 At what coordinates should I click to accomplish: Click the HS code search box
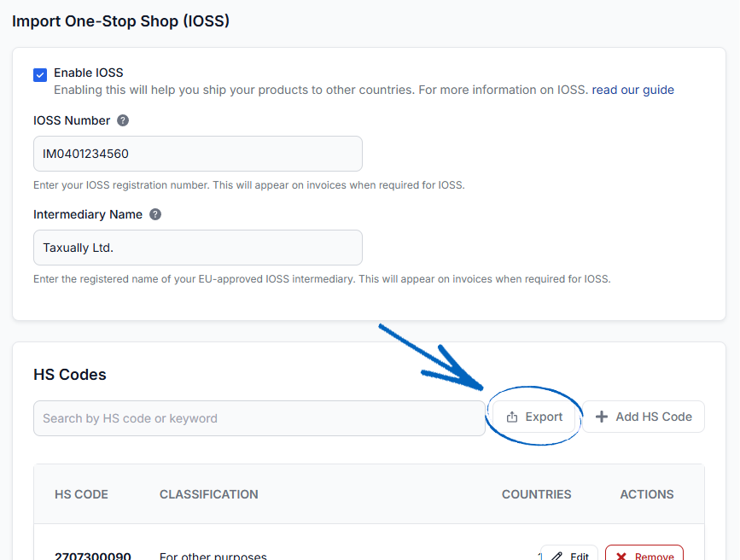pos(259,418)
